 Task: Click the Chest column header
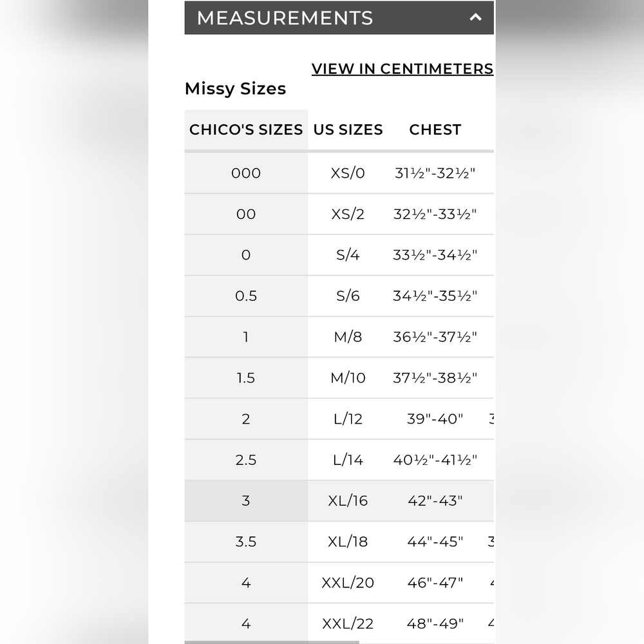click(435, 130)
